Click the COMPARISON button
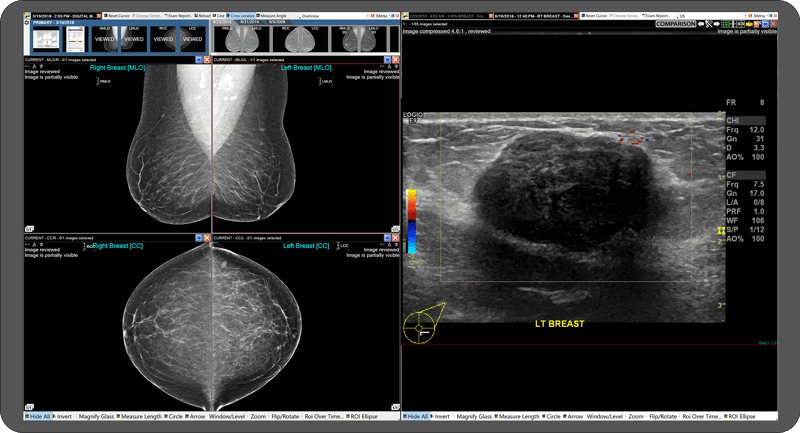 (x=676, y=24)
